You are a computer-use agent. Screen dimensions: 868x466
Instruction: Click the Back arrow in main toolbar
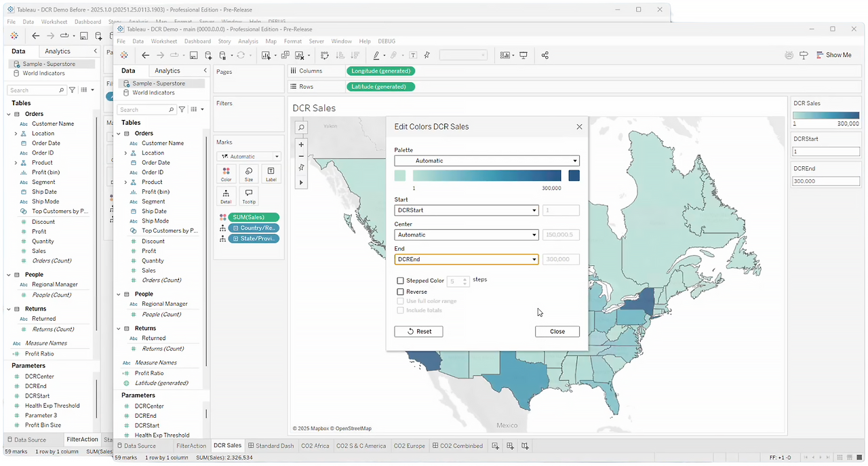[145, 55]
